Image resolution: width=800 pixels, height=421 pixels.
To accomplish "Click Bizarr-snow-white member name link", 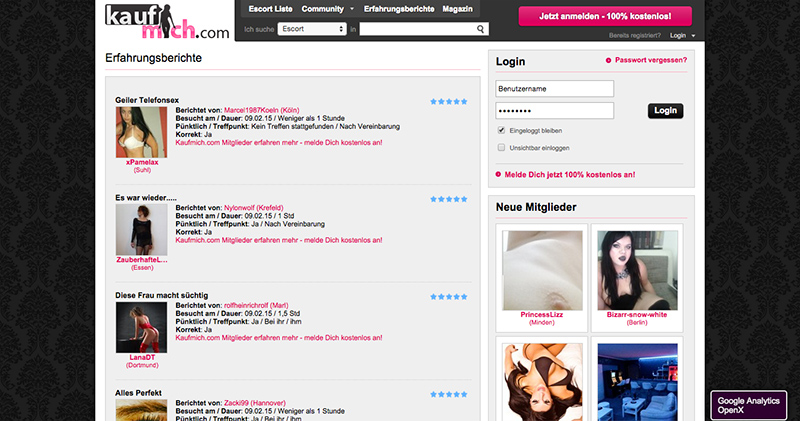I will coord(637,314).
